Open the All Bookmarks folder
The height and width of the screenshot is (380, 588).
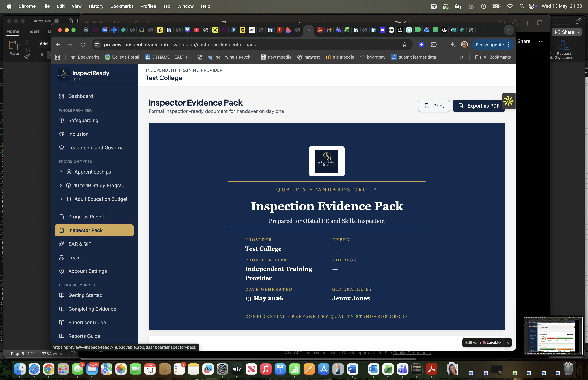point(493,57)
